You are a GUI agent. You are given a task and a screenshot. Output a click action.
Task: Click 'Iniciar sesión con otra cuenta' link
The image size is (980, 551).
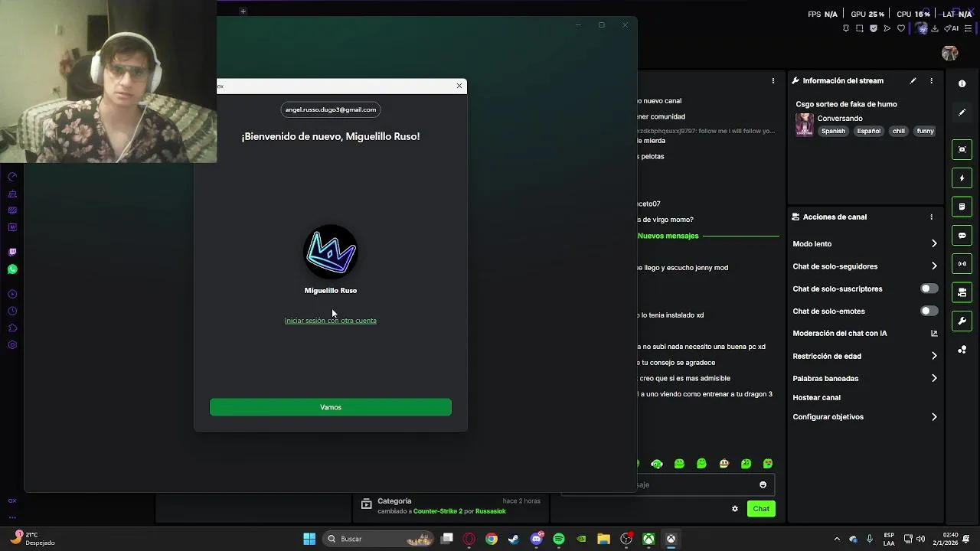331,321
